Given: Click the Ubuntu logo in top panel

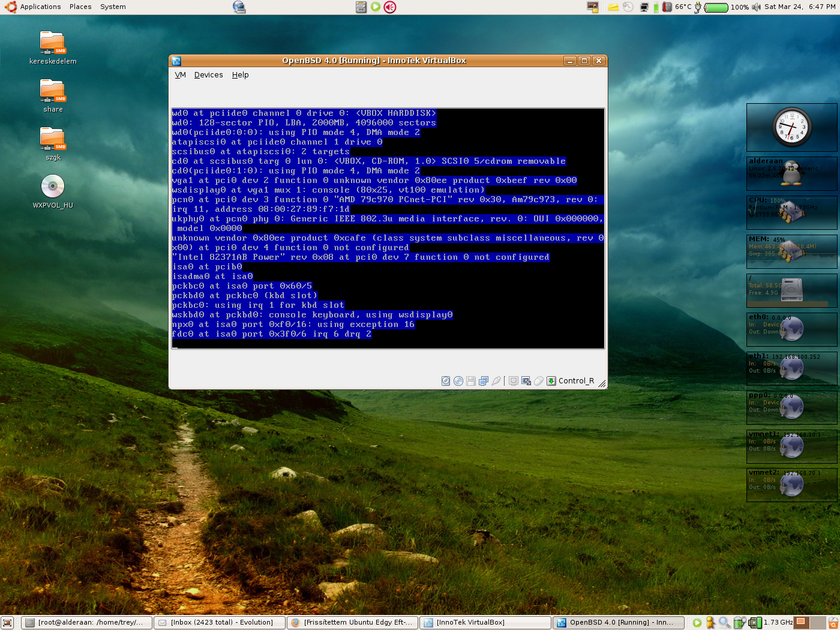Looking at the screenshot, I should point(10,7).
